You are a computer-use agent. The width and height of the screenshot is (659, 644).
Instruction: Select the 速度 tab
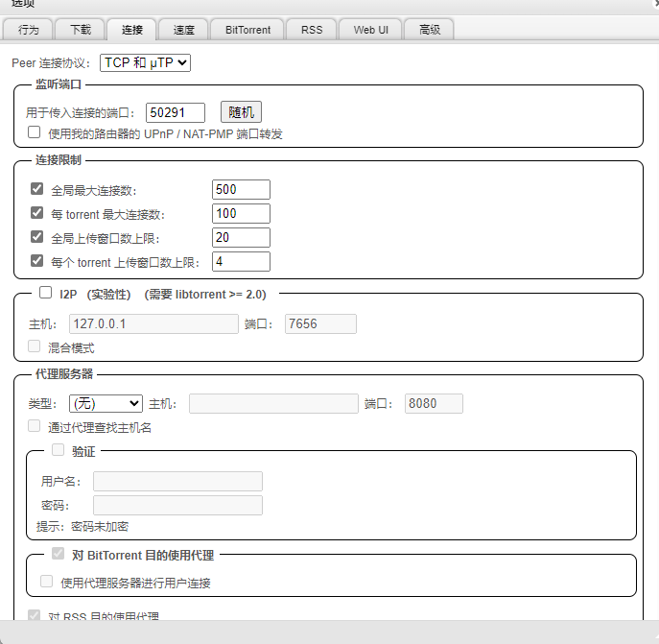(x=183, y=30)
